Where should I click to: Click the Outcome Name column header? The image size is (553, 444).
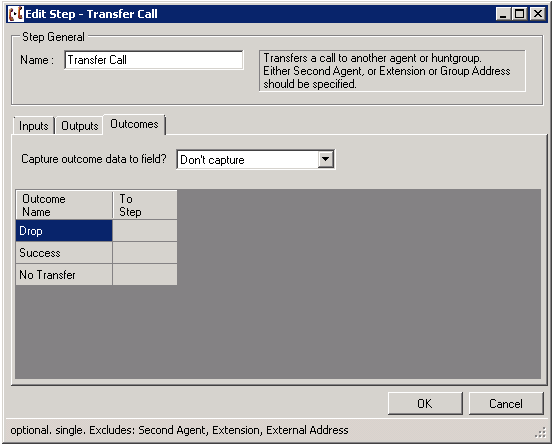click(64, 205)
